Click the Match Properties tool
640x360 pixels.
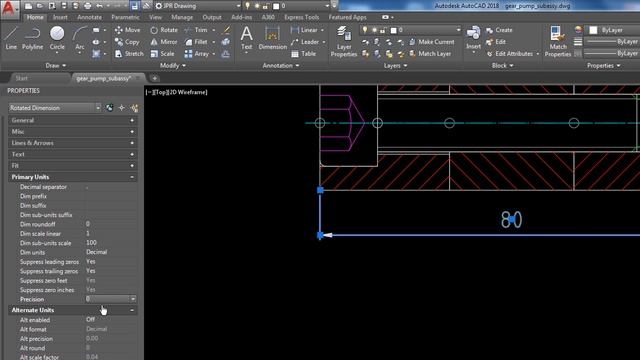point(557,41)
